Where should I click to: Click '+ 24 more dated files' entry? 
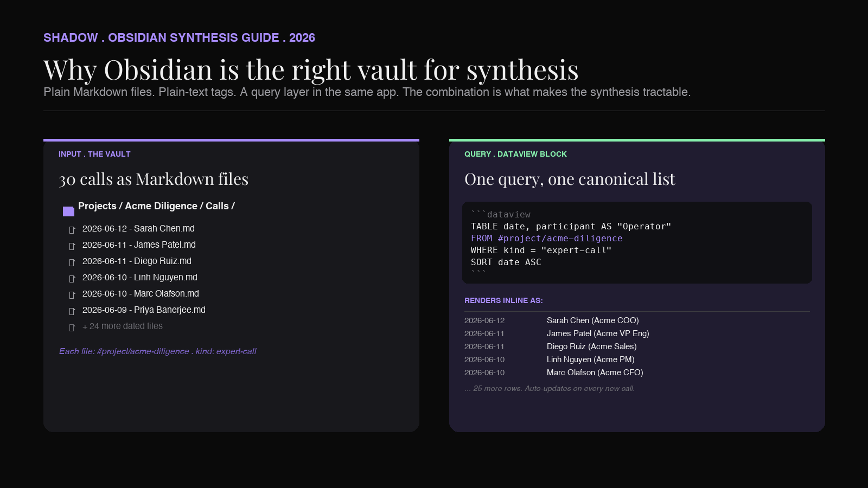(x=123, y=326)
